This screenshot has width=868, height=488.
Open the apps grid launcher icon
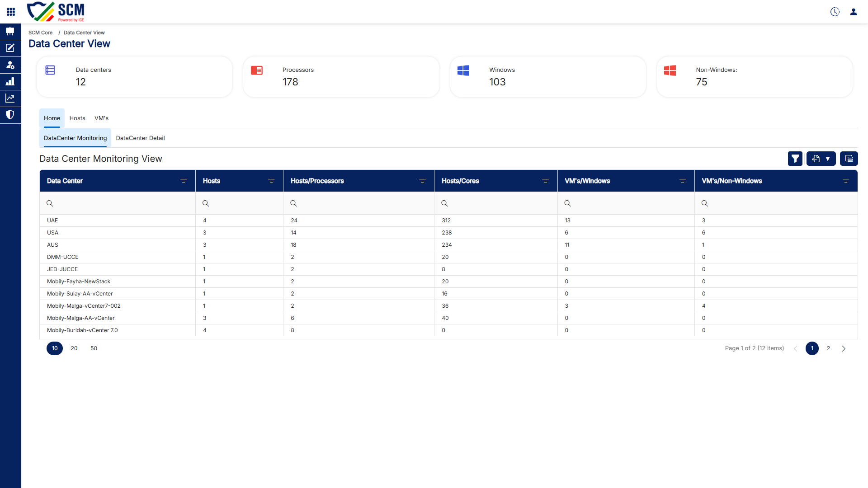(11, 12)
